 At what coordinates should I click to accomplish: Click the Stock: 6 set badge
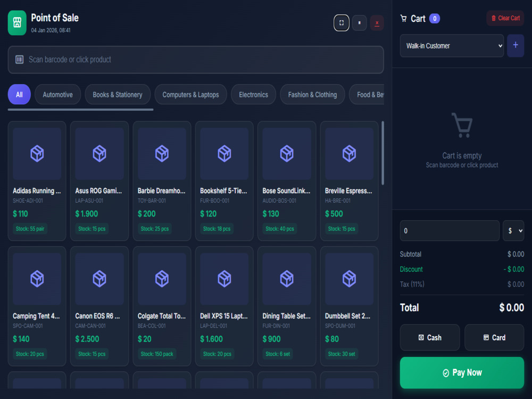pyautogui.click(x=278, y=354)
